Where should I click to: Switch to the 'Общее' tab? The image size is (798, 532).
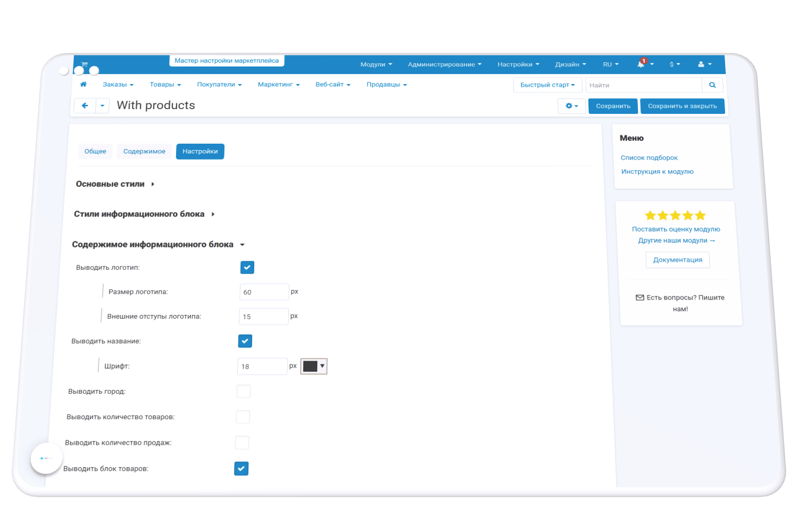click(95, 151)
